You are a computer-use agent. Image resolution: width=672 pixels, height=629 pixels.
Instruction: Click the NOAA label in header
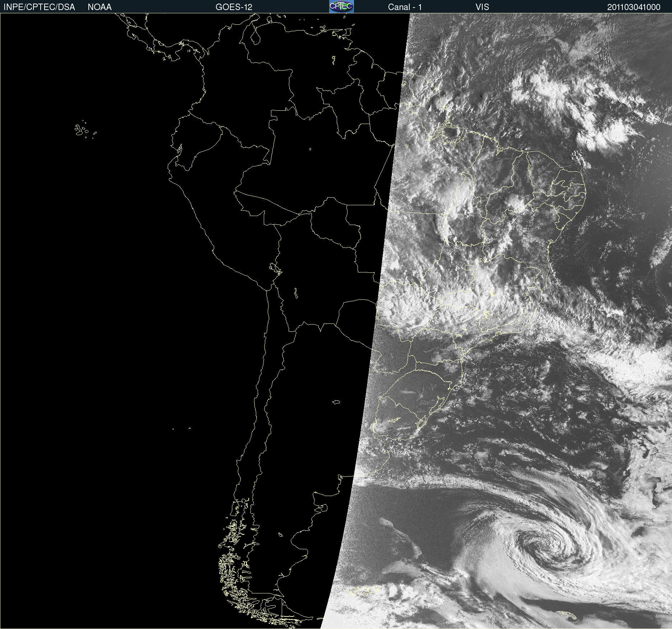pyautogui.click(x=100, y=7)
